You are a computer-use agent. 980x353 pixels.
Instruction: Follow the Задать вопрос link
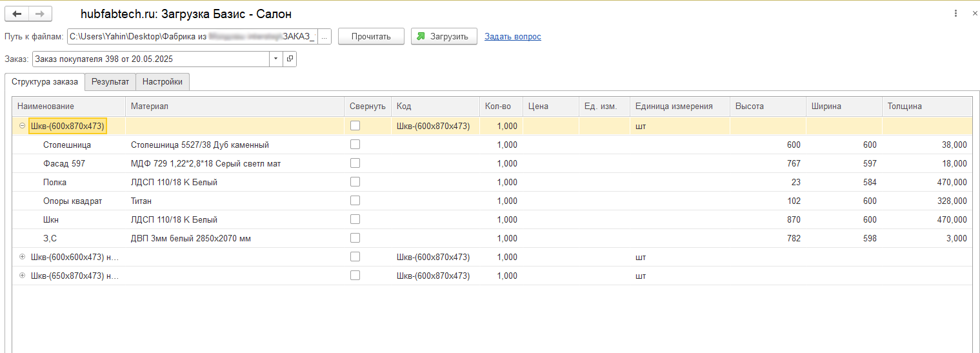click(x=512, y=37)
